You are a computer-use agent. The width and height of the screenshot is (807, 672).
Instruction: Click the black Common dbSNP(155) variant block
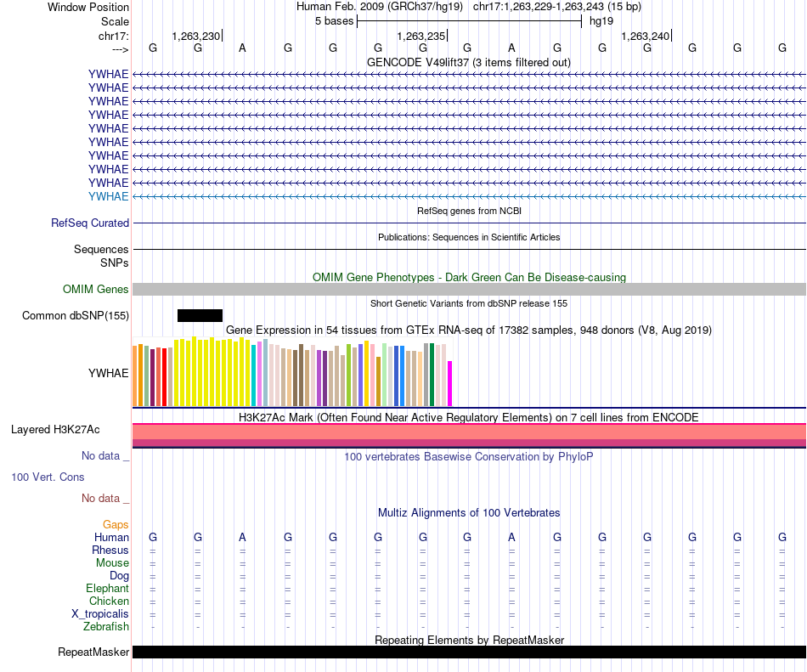[200, 315]
